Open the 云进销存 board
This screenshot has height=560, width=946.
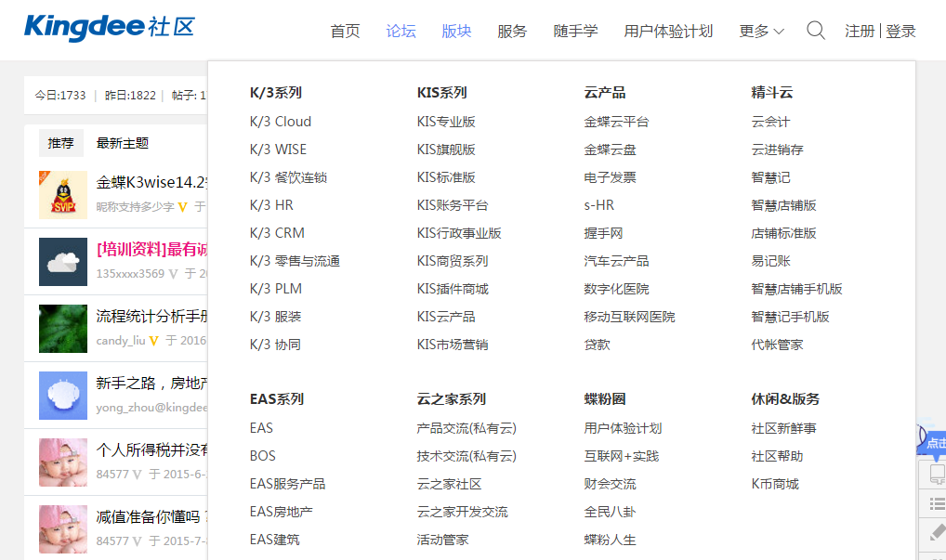click(777, 150)
